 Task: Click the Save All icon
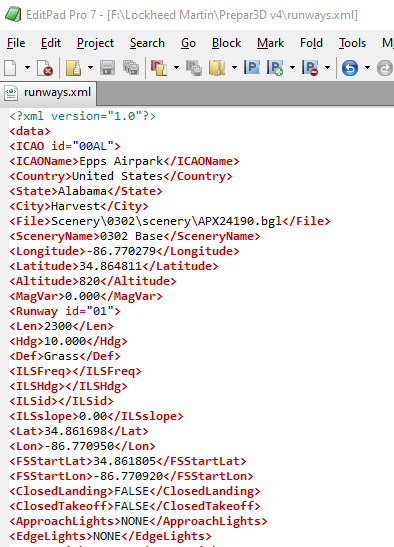click(131, 68)
